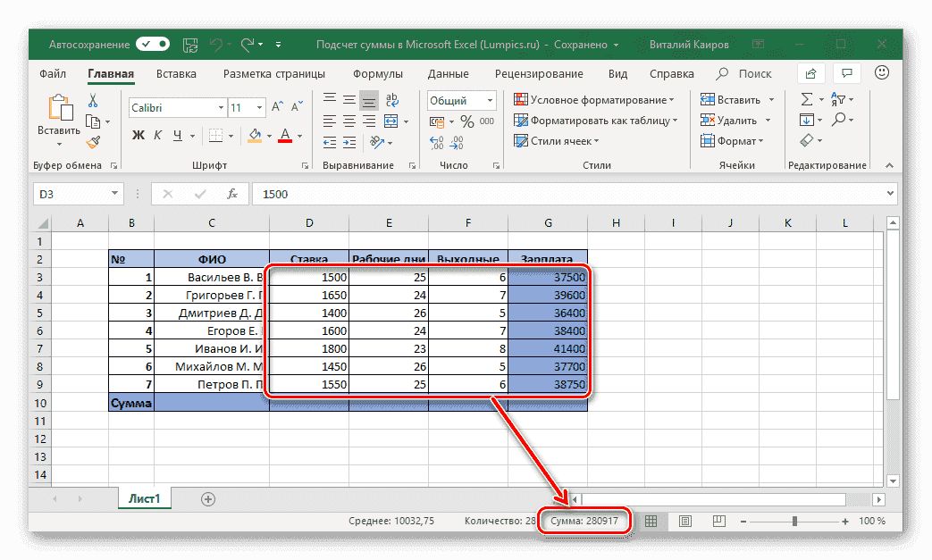Click the Merge and Center icon
932x560 pixels.
[x=390, y=120]
